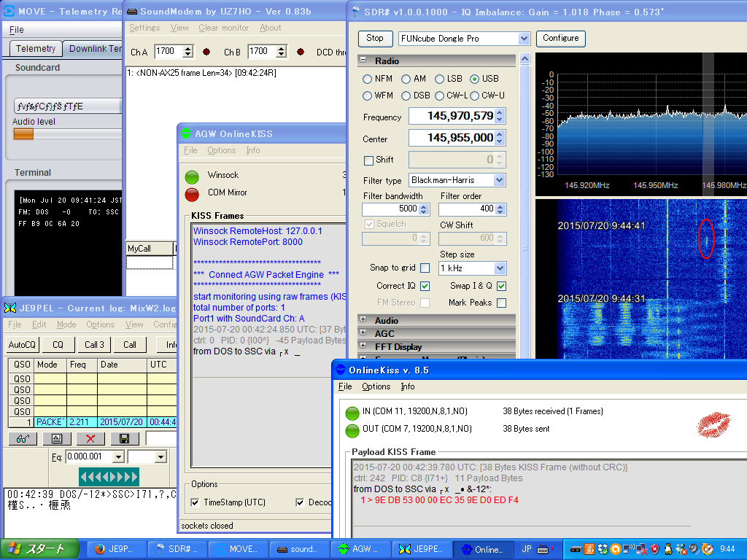Image resolution: width=747 pixels, height=560 pixels.
Task: Toggle TimeStamp (UTC) option in AGW OnlineKISS
Action: tap(195, 502)
